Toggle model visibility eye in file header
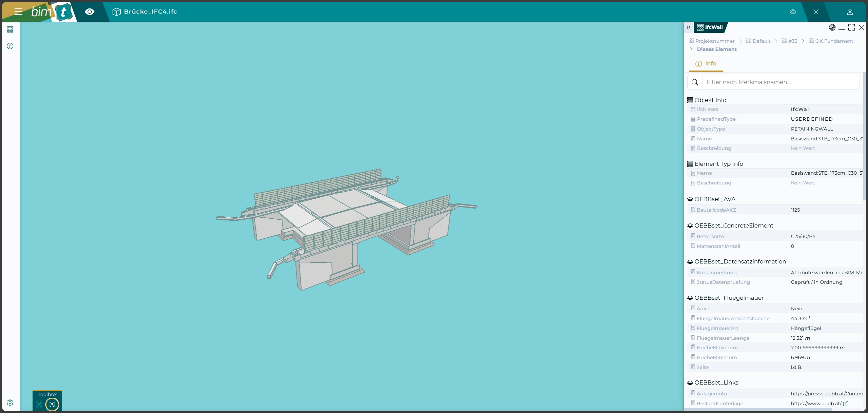 [x=793, y=12]
